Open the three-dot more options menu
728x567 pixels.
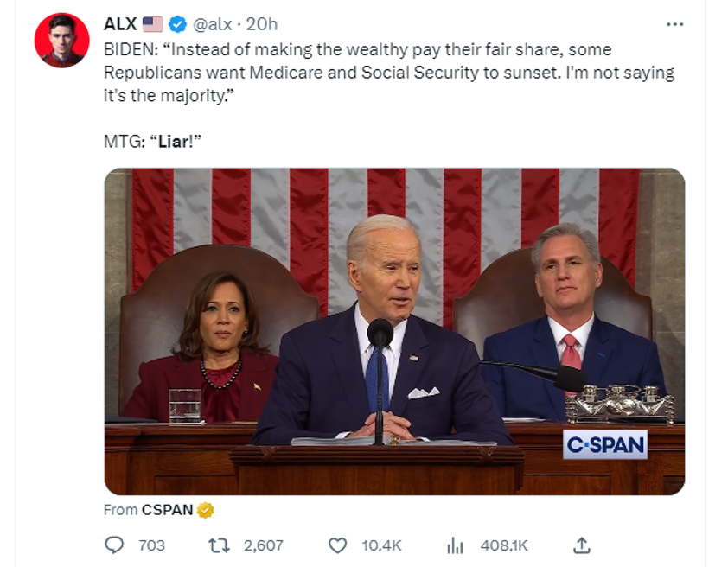(674, 24)
